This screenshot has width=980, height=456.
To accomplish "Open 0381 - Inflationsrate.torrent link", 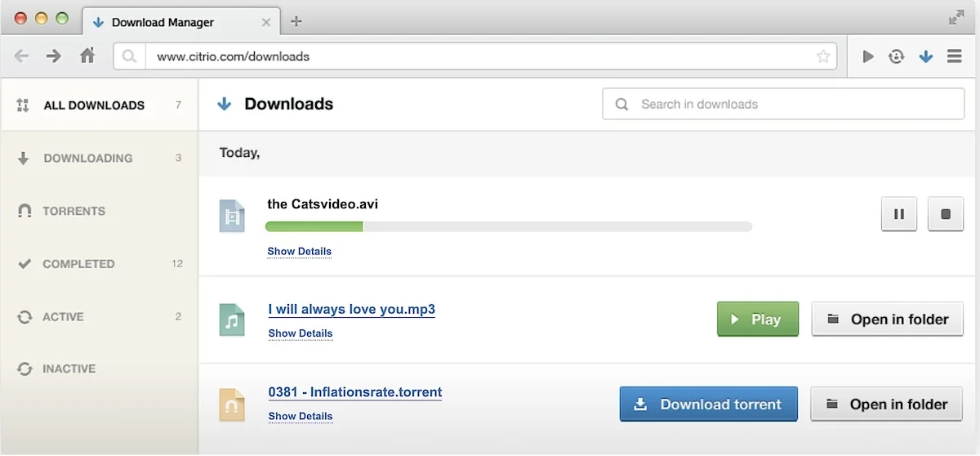I will (x=354, y=392).
